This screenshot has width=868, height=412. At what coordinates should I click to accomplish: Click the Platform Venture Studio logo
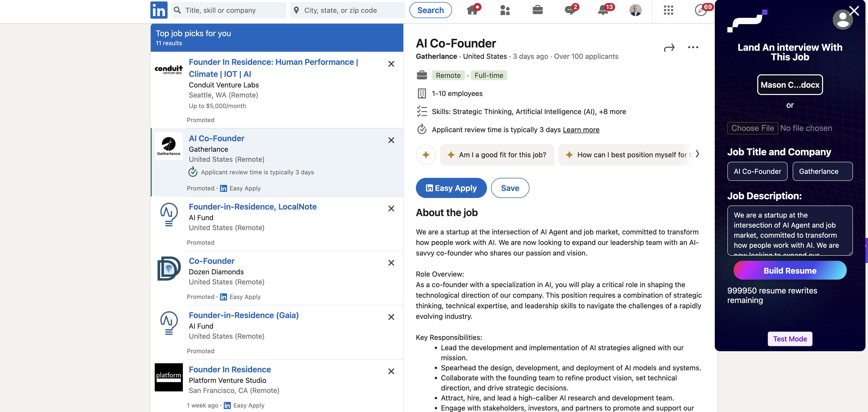coord(169,377)
